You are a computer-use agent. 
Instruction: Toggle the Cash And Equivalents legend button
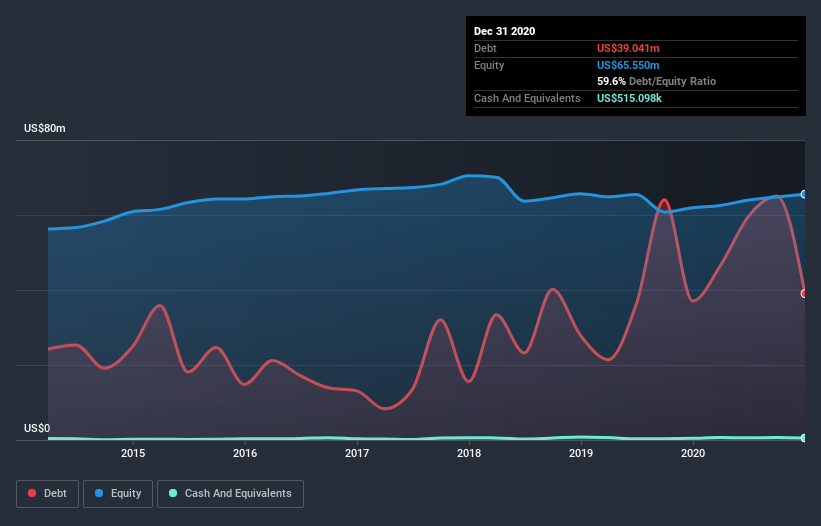coord(230,494)
